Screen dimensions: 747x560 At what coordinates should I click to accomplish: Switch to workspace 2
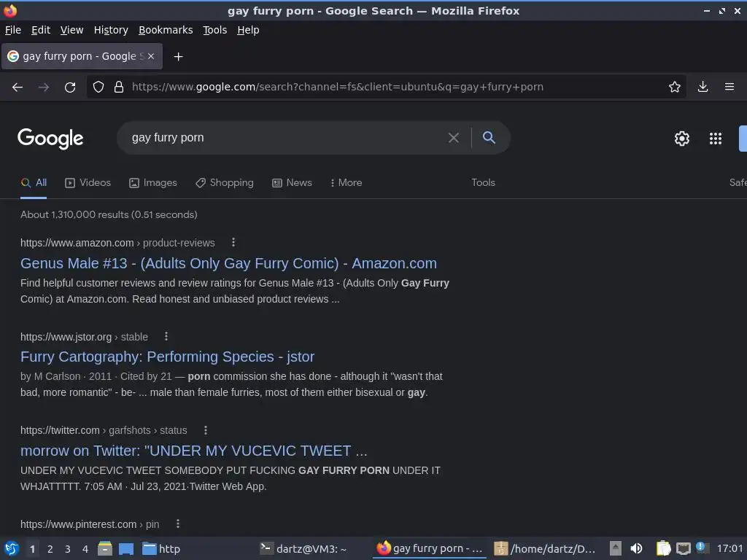point(50,549)
